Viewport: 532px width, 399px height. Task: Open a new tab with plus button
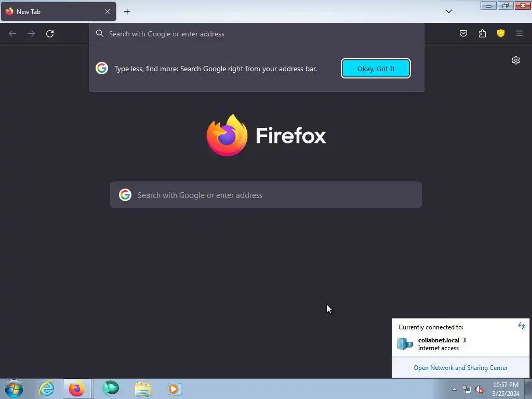[x=127, y=12]
